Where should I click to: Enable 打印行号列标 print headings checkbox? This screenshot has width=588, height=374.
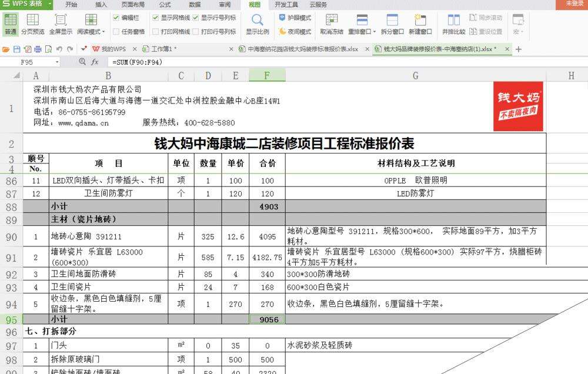pyautogui.click(x=195, y=32)
